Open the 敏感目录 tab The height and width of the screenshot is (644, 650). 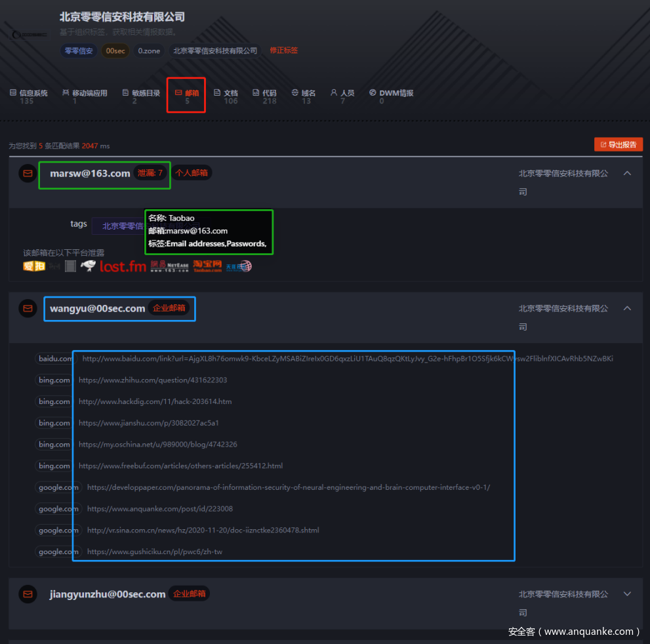[x=141, y=96]
